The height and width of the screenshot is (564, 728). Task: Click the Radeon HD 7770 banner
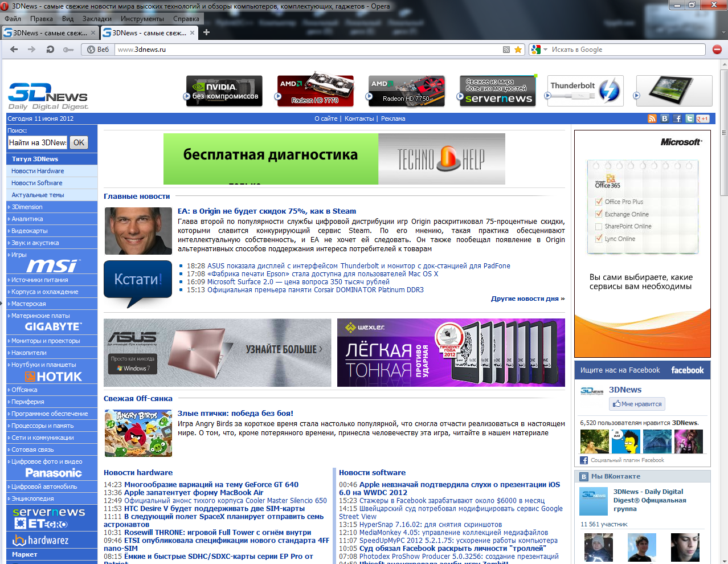point(315,89)
